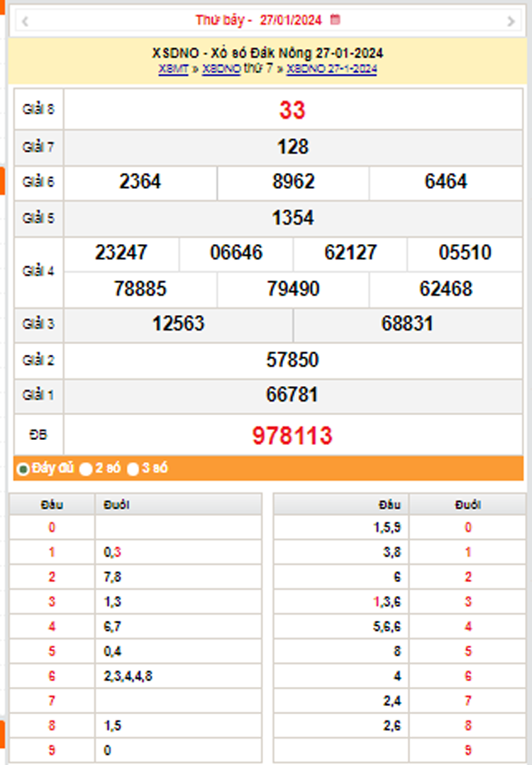The width and height of the screenshot is (532, 765).
Task: Click the Giải 6 number 8962
Action: tap(294, 182)
